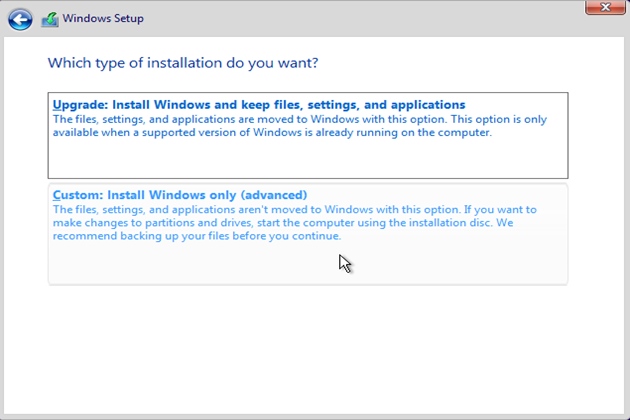This screenshot has width=630, height=420.
Task: Click the word "(advanced)" in the Custom title
Action: (276, 195)
